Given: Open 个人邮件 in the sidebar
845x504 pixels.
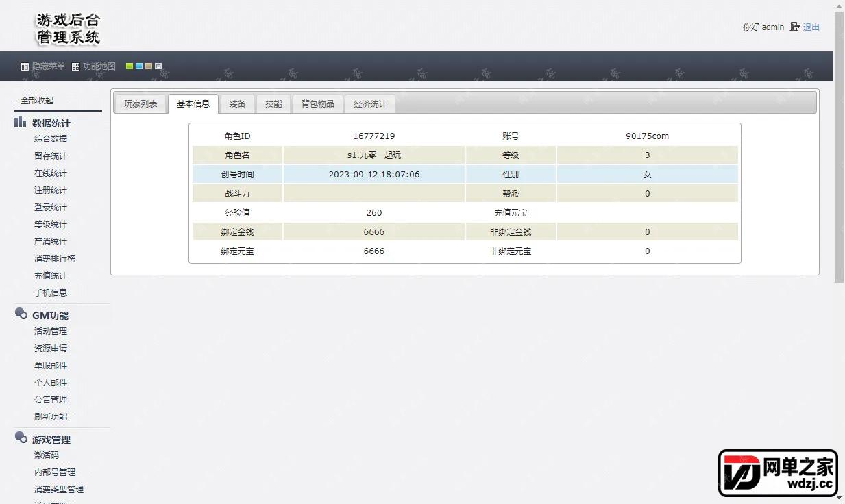Looking at the screenshot, I should tap(51, 383).
